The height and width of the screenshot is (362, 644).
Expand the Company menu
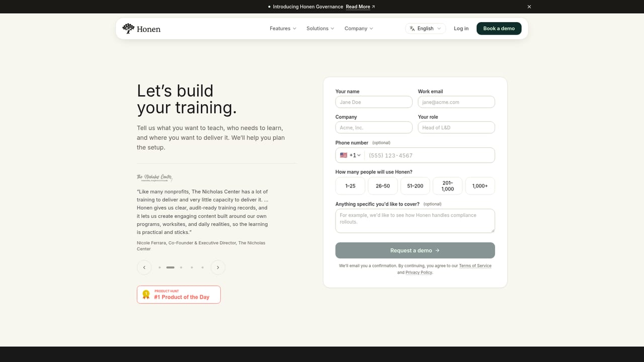(x=359, y=29)
